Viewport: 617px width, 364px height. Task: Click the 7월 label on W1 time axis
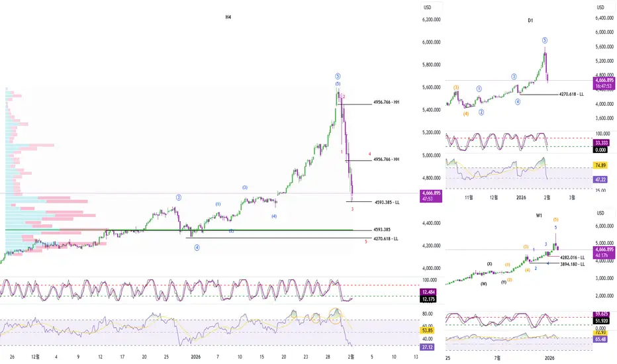point(497,358)
